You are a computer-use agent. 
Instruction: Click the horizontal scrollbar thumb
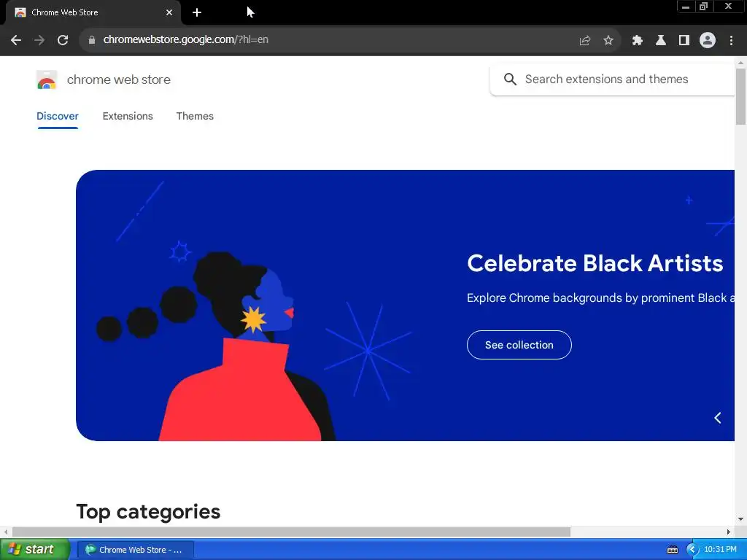tap(291, 532)
